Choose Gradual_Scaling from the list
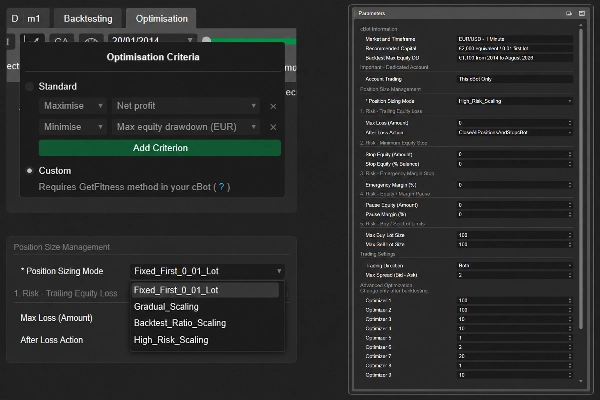Image resolution: width=600 pixels, height=400 pixels. tap(166, 307)
